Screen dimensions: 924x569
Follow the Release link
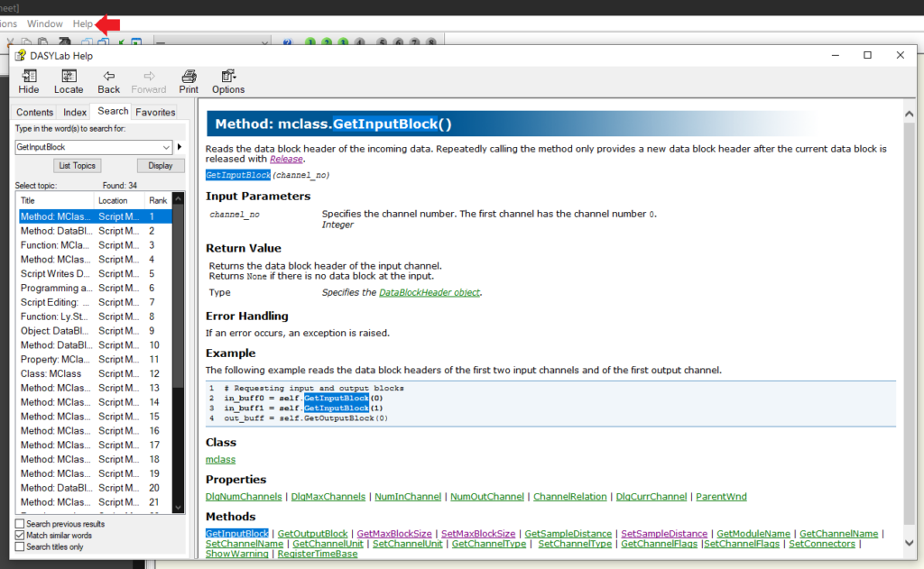286,159
